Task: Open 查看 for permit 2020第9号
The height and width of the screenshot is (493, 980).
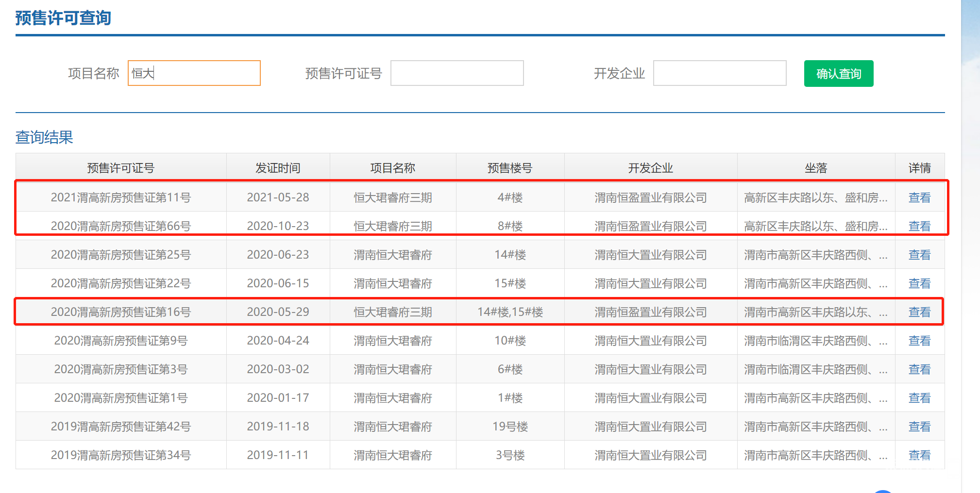Action: (919, 341)
